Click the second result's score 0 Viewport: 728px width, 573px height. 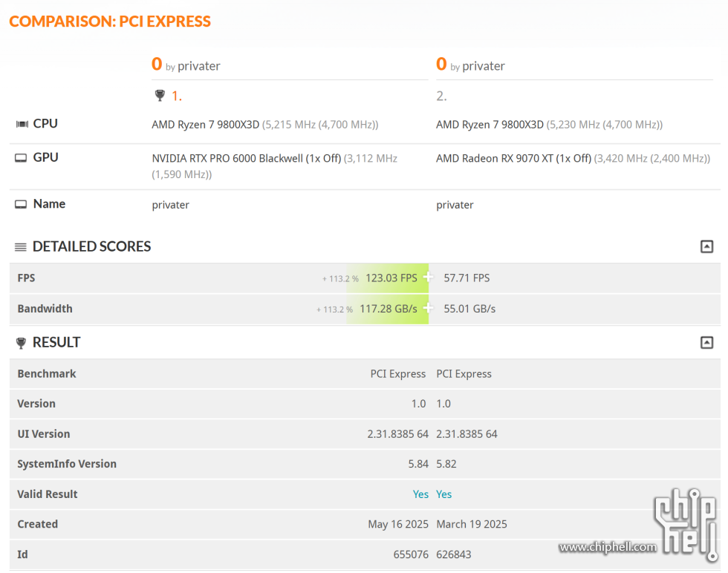pyautogui.click(x=441, y=64)
